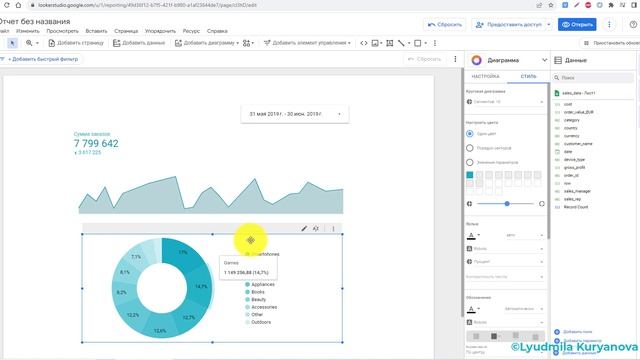Insert an image with the image icon

coord(376,43)
